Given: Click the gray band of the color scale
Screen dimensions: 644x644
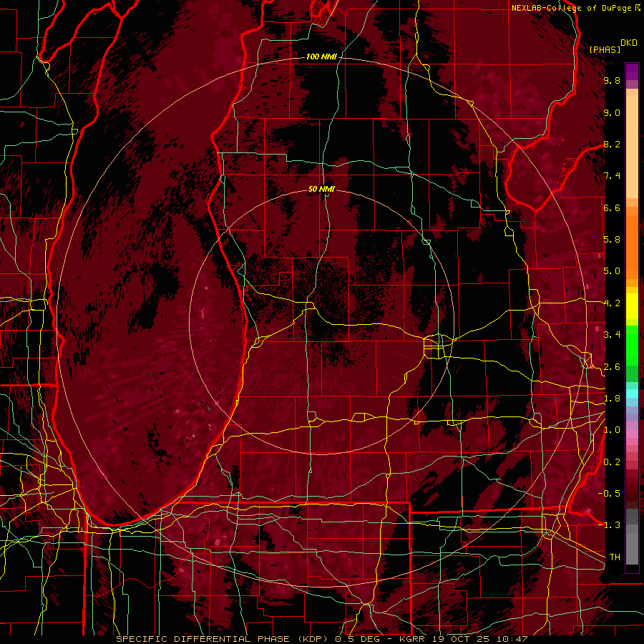Looking at the screenshot, I should coord(632,537).
